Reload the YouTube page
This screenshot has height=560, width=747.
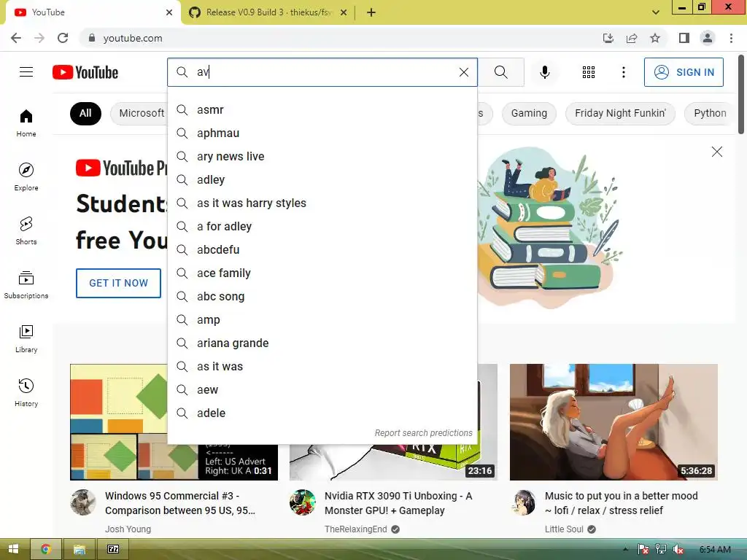[63, 38]
